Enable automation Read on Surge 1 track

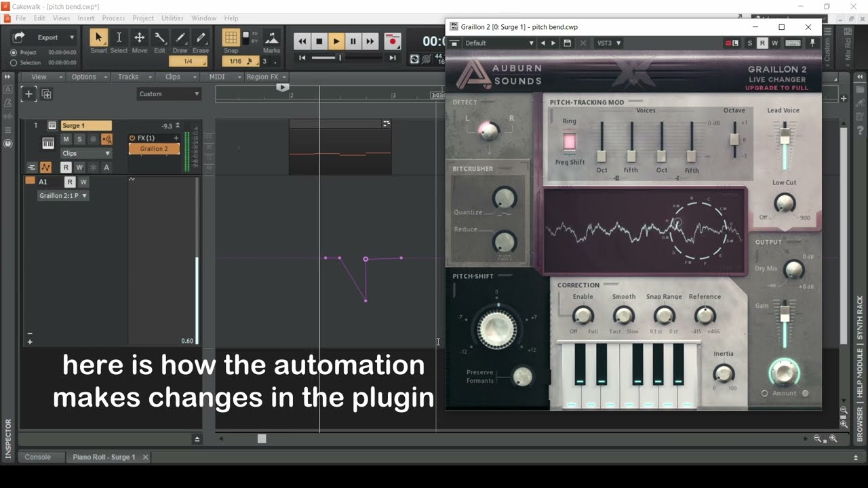(66, 167)
